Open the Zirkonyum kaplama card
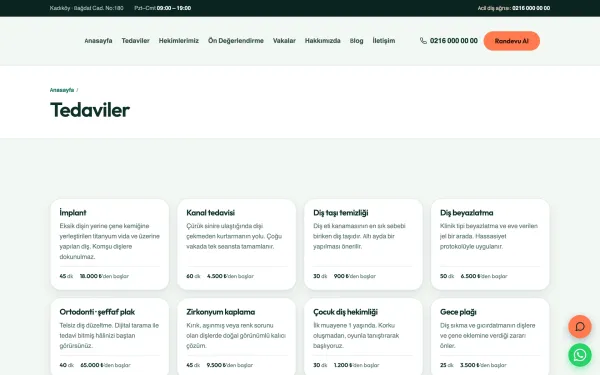This screenshot has height=375, width=600. pyautogui.click(x=236, y=337)
